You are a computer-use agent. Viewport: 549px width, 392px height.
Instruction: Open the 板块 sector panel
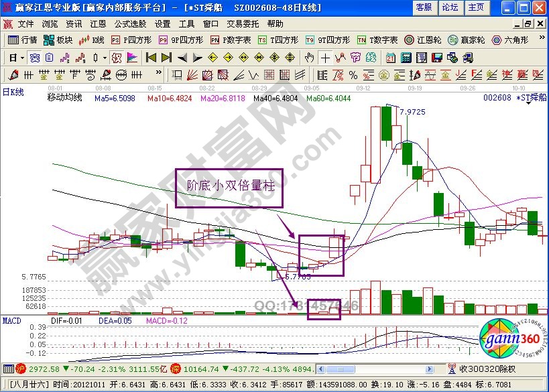click(x=58, y=40)
